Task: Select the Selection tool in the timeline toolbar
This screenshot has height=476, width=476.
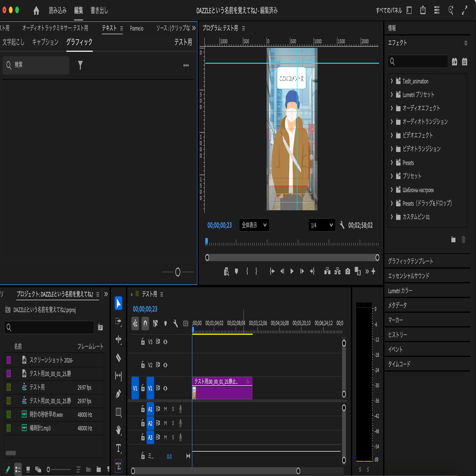Action: (118, 303)
